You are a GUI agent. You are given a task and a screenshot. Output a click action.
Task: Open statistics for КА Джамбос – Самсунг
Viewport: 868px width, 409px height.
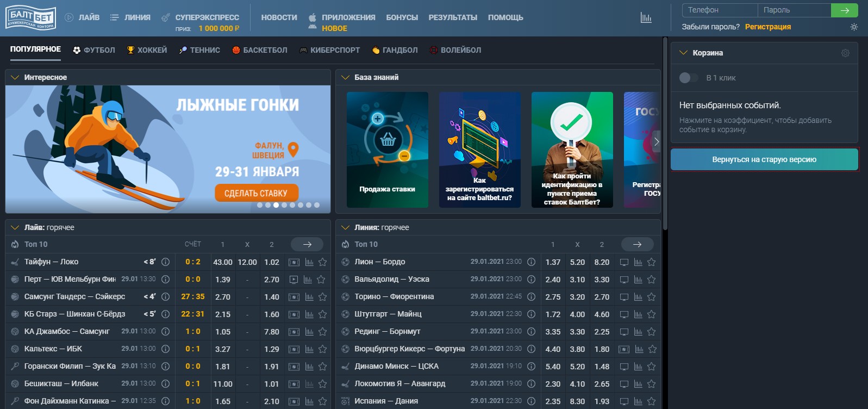(309, 332)
